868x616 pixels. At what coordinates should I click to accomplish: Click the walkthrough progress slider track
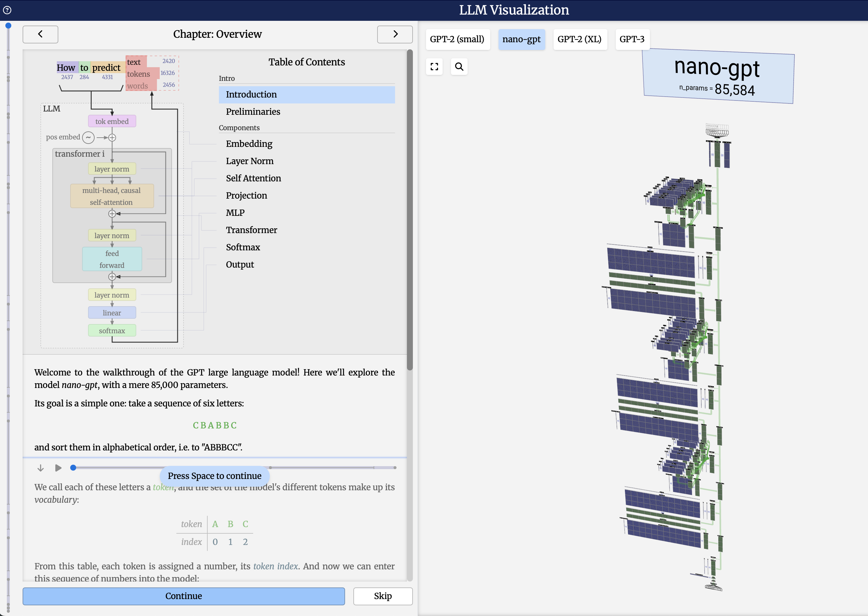pos(323,468)
